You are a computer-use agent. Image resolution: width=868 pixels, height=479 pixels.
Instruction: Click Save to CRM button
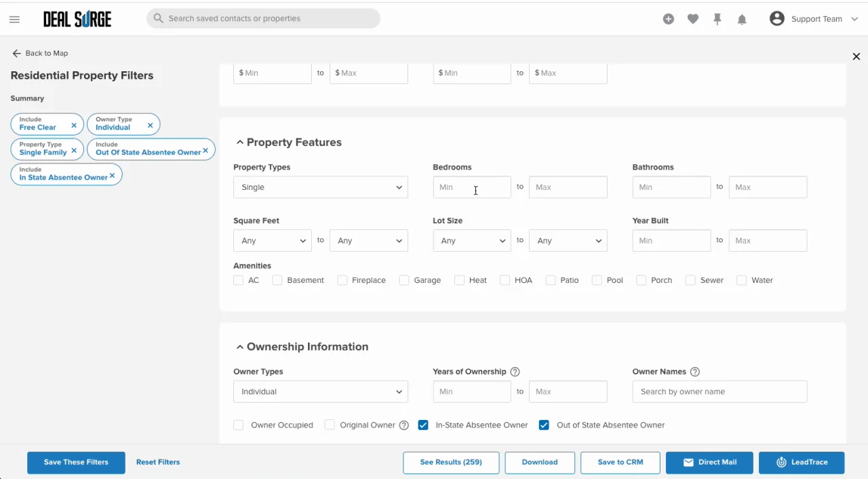[x=620, y=462]
